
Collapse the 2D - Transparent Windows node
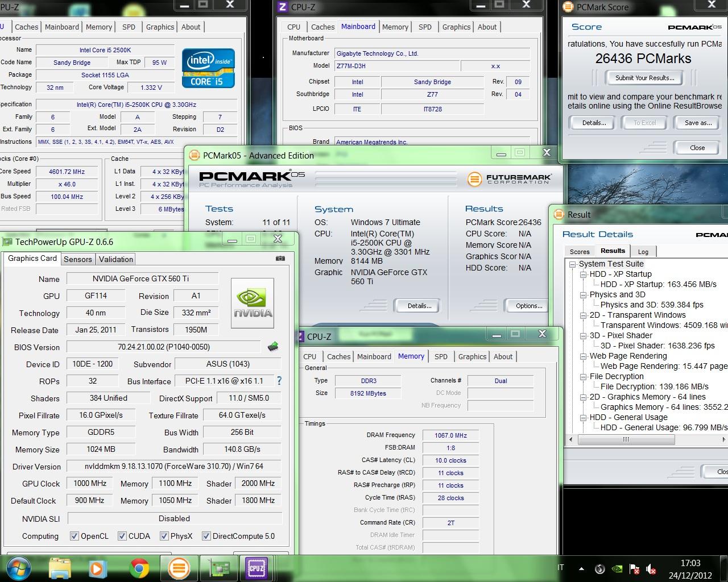coord(584,315)
